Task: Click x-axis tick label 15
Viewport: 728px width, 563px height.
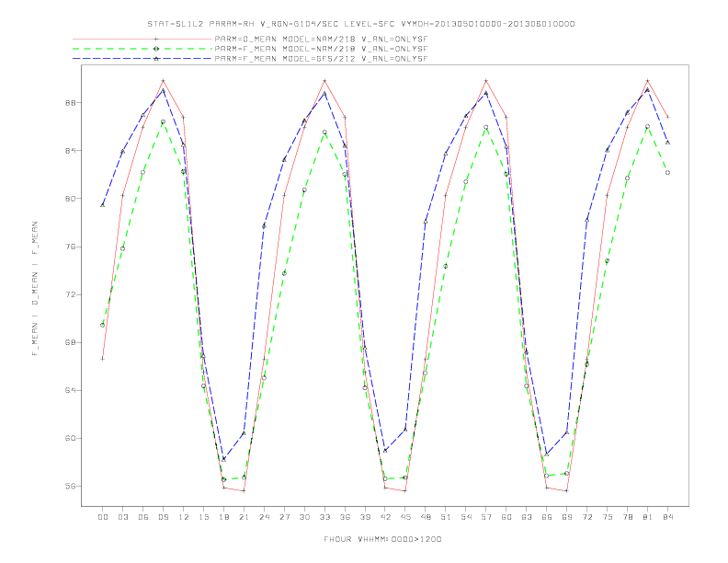Action: pyautogui.click(x=203, y=517)
